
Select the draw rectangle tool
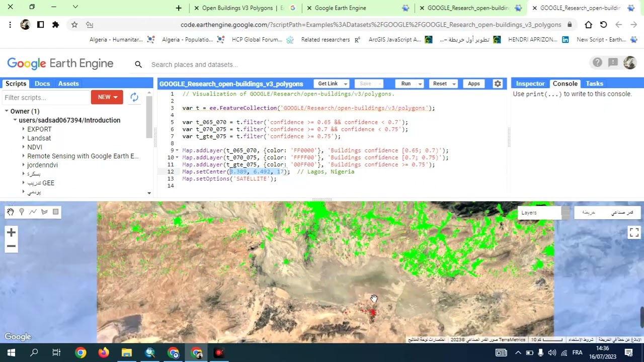click(56, 212)
